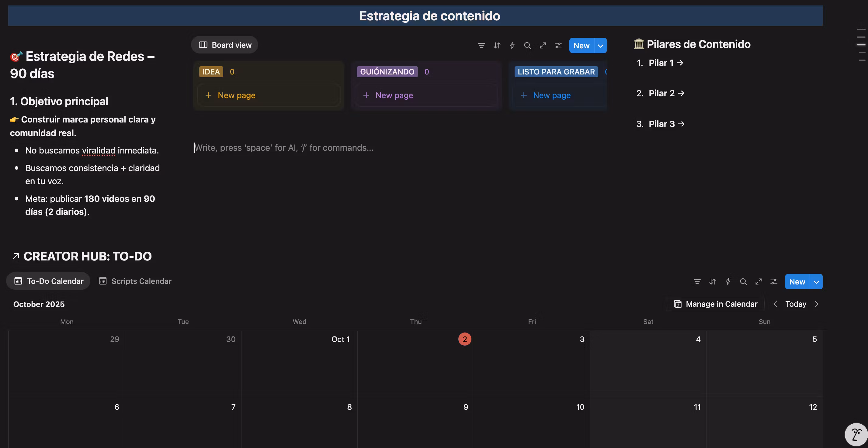Click Manage in Calendar button

click(x=715, y=304)
